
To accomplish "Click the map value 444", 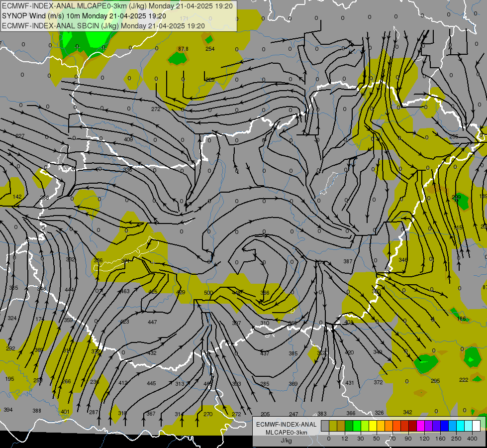I will [x=69, y=290].
